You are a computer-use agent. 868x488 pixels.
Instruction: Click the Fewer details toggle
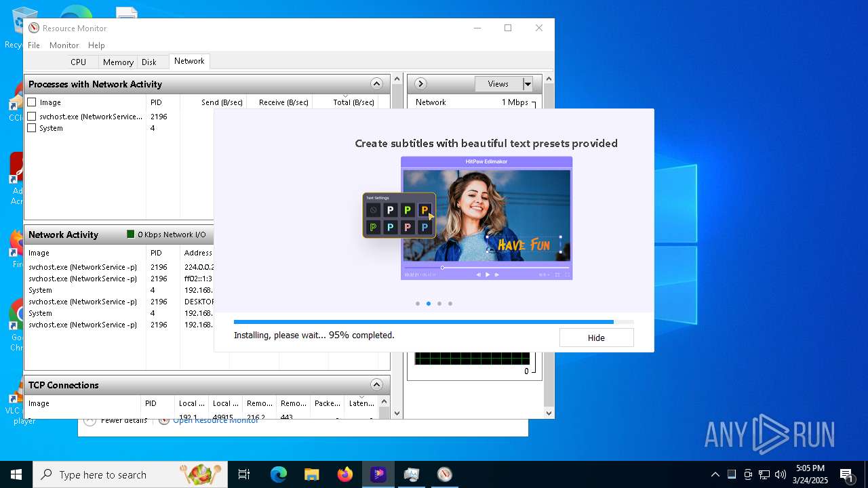115,421
